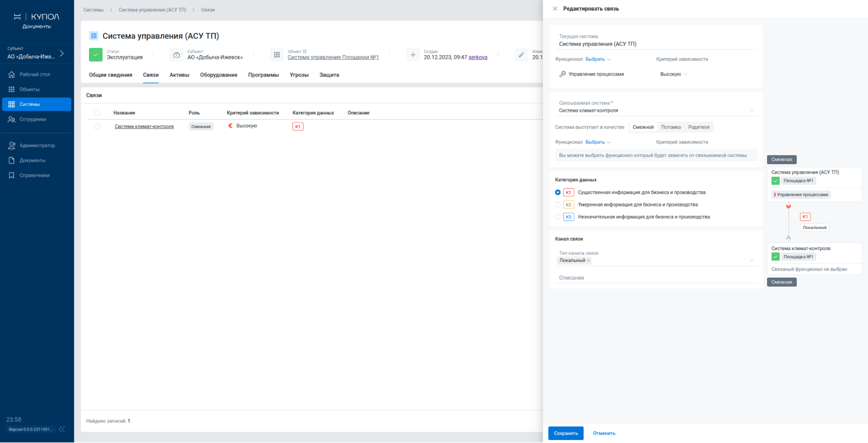
Task: Click the Критерий зависимости column header
Action: (x=253, y=113)
